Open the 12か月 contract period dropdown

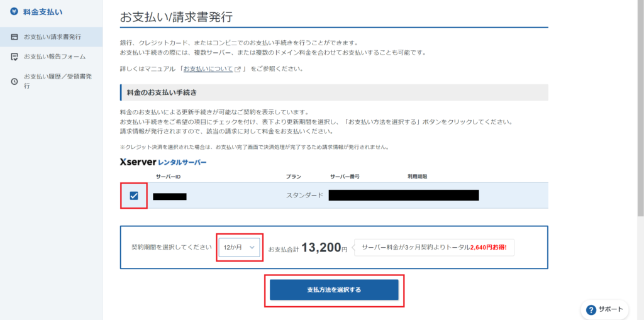point(240,247)
